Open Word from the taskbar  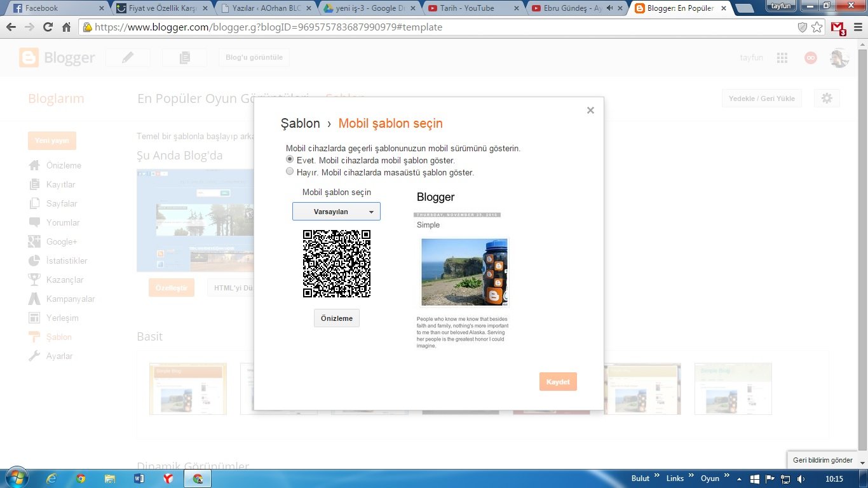(x=139, y=478)
